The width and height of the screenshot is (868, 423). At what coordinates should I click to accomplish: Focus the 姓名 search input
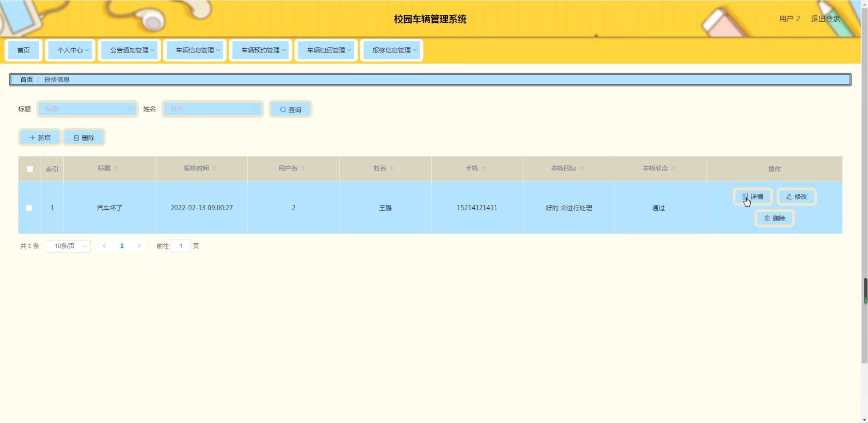click(213, 109)
